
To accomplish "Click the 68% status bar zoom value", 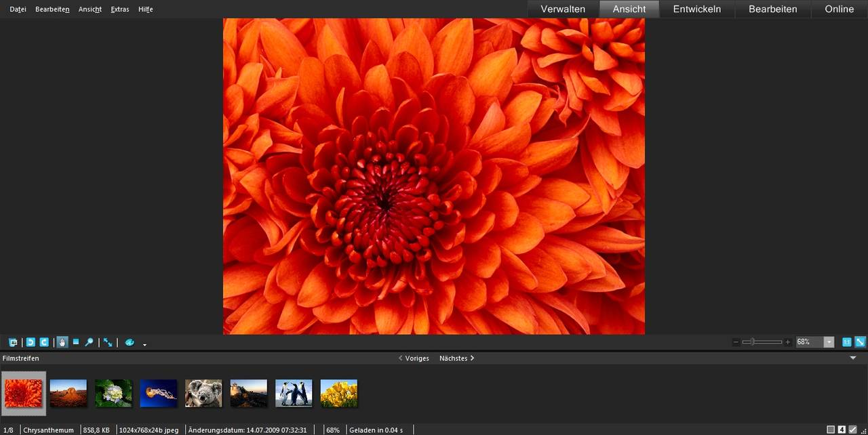I will coord(333,430).
